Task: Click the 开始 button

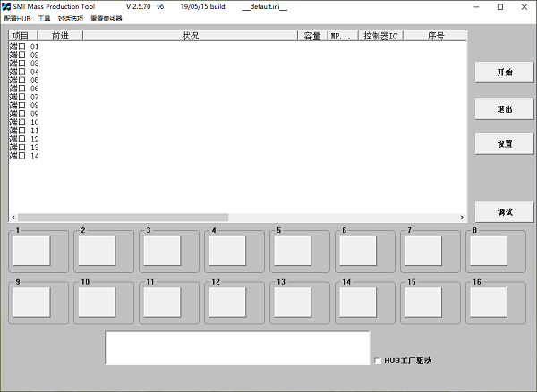Action: pos(504,72)
